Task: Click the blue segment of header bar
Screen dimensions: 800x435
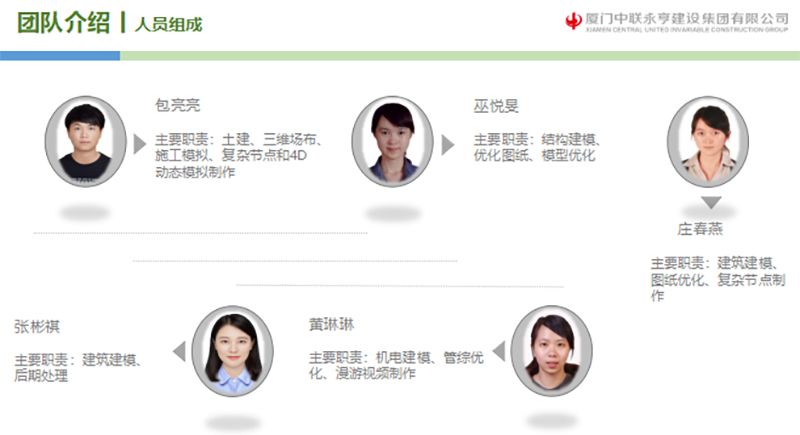Action: pos(60,56)
